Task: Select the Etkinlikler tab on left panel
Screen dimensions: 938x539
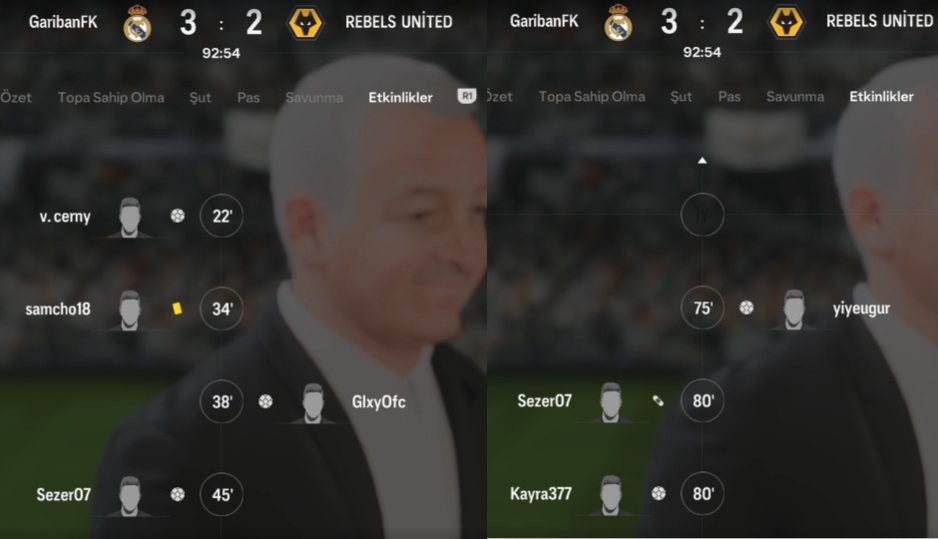Action: (400, 97)
